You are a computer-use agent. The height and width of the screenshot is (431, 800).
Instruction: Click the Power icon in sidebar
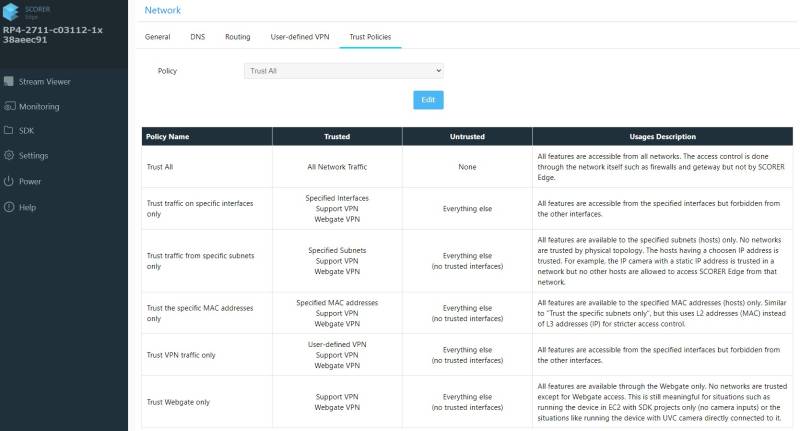point(9,182)
